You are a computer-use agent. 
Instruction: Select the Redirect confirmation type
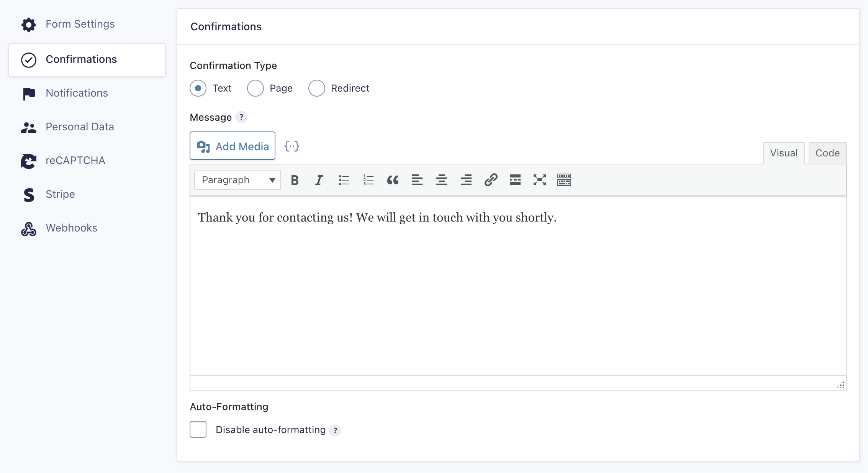[317, 88]
